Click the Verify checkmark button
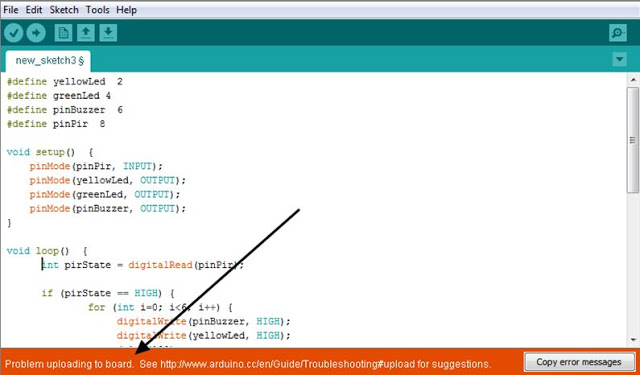Viewport: 640px width, 375px height. tap(13, 33)
